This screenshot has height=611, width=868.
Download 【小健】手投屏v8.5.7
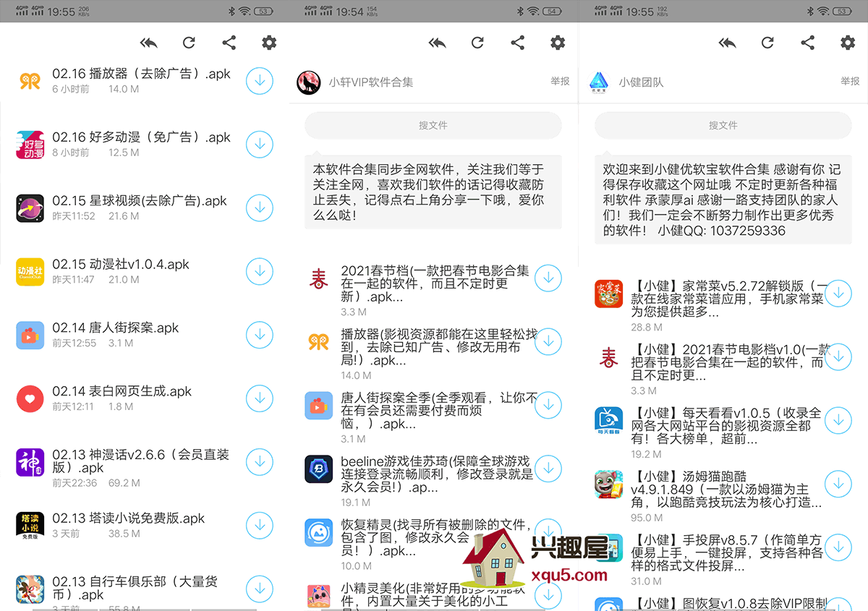pos(838,547)
